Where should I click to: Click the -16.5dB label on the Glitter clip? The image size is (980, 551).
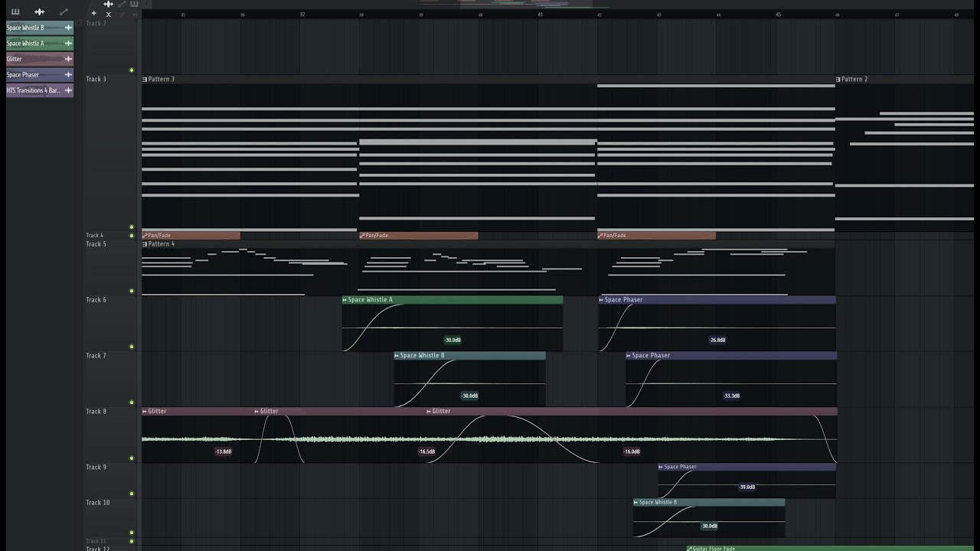click(x=426, y=452)
